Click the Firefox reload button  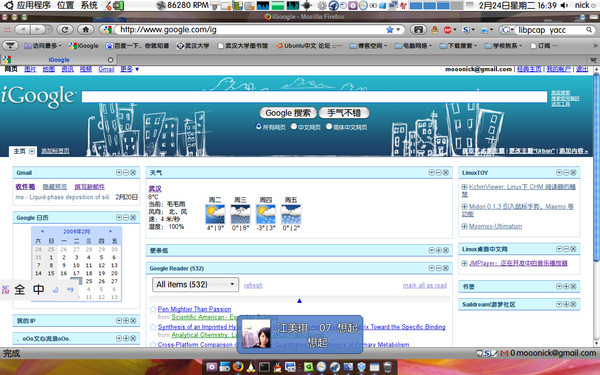[65, 29]
